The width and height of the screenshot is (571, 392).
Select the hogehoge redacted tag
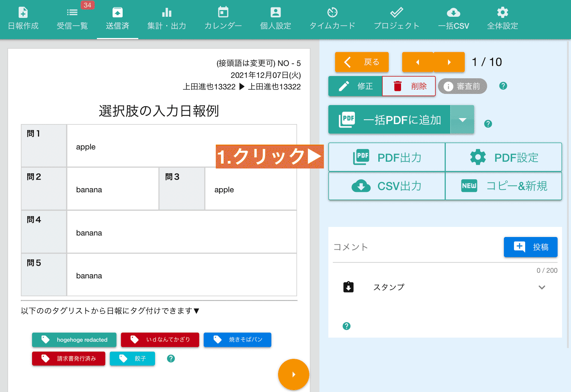click(74, 339)
